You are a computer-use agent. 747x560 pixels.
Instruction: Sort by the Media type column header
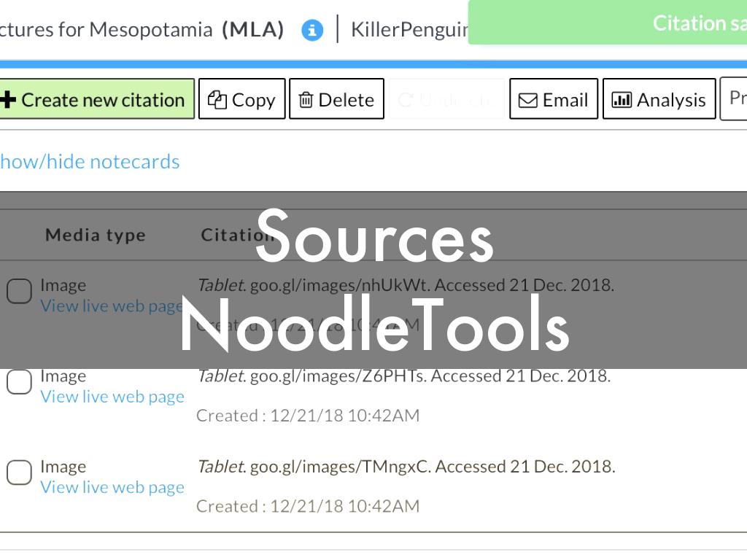click(x=95, y=235)
